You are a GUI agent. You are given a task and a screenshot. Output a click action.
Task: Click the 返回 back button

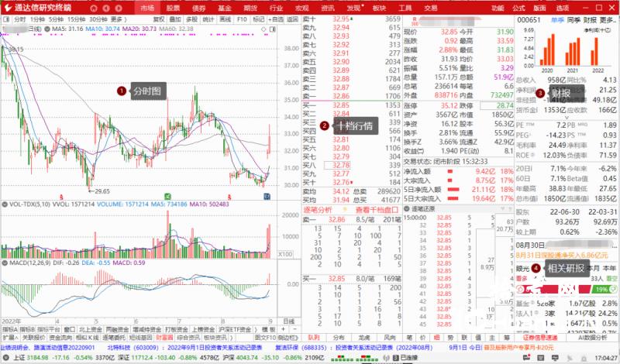click(292, 19)
